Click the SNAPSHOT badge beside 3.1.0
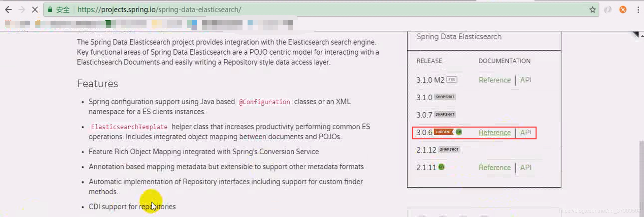644x217 pixels. pyautogui.click(x=445, y=97)
